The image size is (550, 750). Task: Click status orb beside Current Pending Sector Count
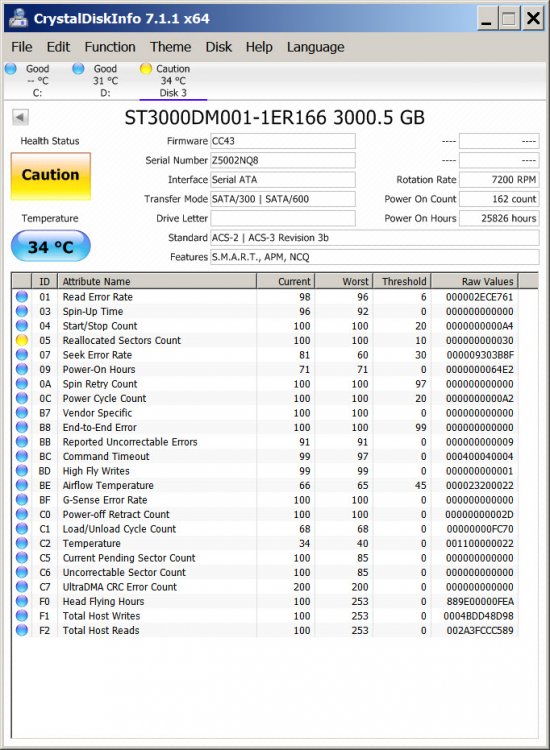[x=22, y=558]
